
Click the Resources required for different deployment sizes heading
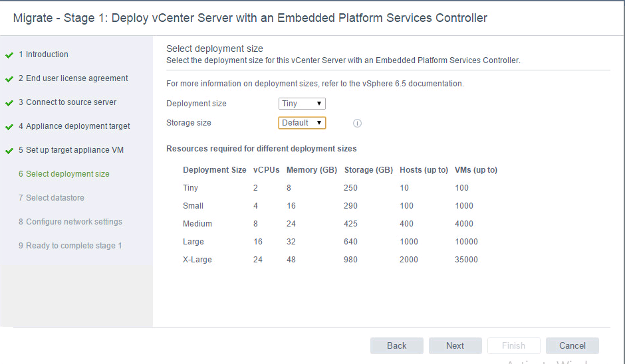click(261, 149)
